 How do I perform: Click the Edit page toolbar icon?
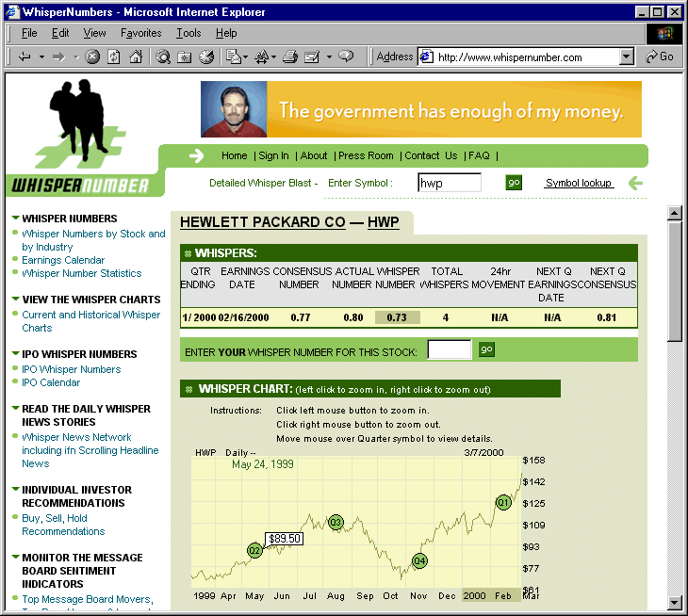312,57
